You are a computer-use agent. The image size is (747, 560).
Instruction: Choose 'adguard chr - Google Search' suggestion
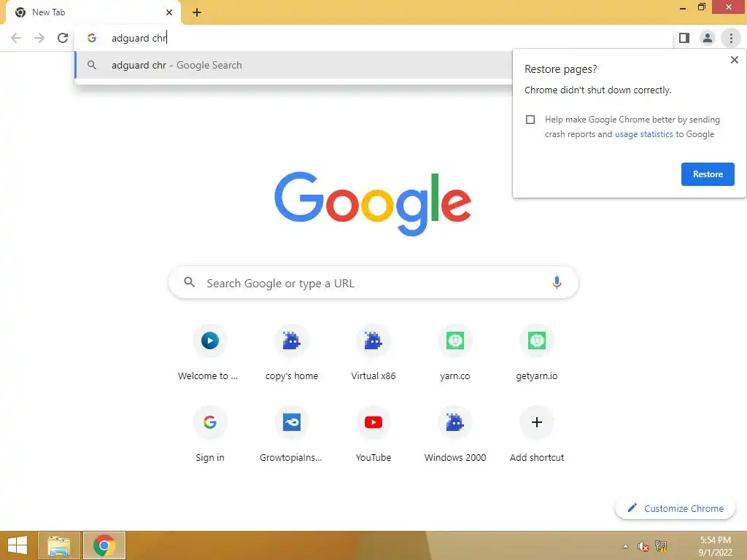[x=293, y=65]
